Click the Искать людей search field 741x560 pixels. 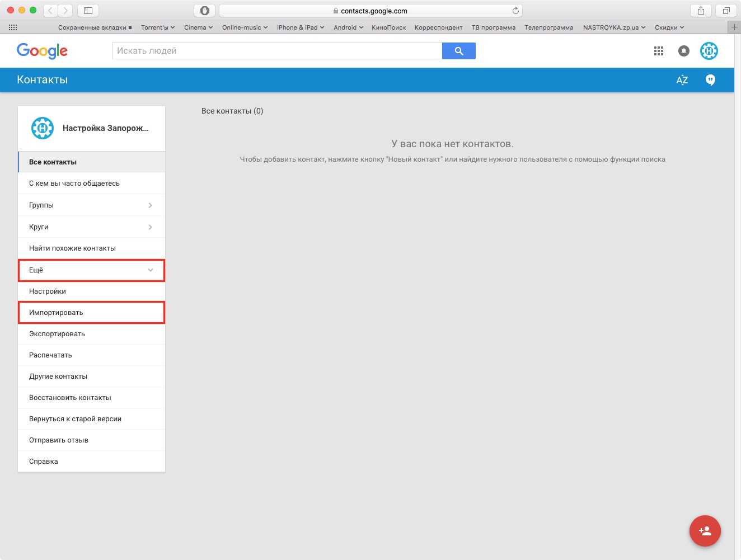(277, 51)
